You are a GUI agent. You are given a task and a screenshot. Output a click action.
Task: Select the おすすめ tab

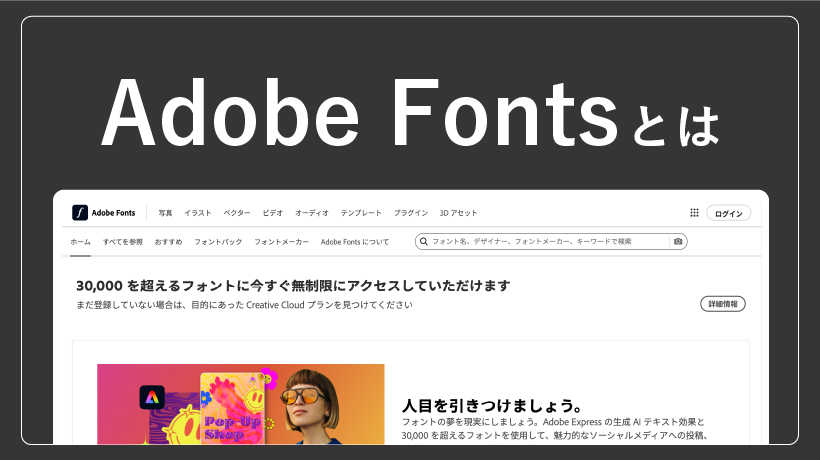pos(168,242)
